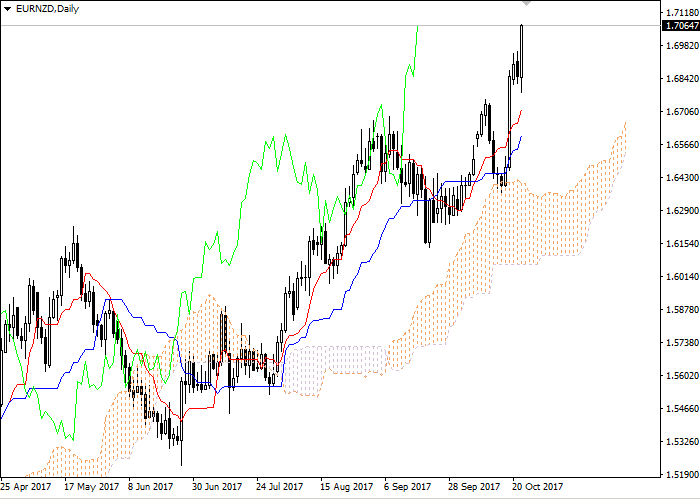Screen dimensions: 700x500
Task: Click the 17 May 2017 date label
Action: tap(92, 487)
